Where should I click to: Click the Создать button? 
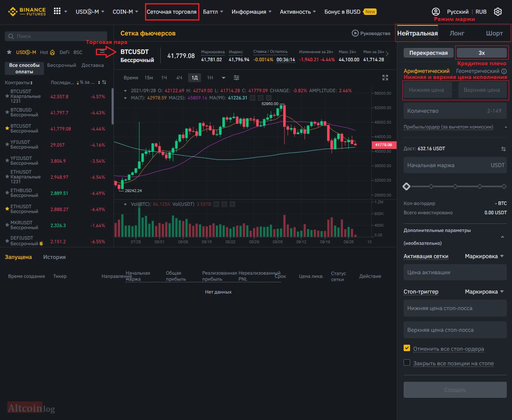[455, 390]
